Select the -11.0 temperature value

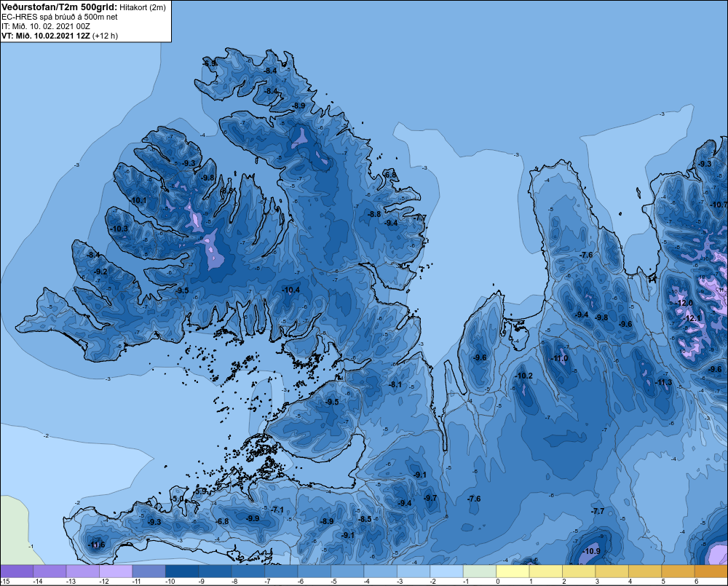click(559, 358)
